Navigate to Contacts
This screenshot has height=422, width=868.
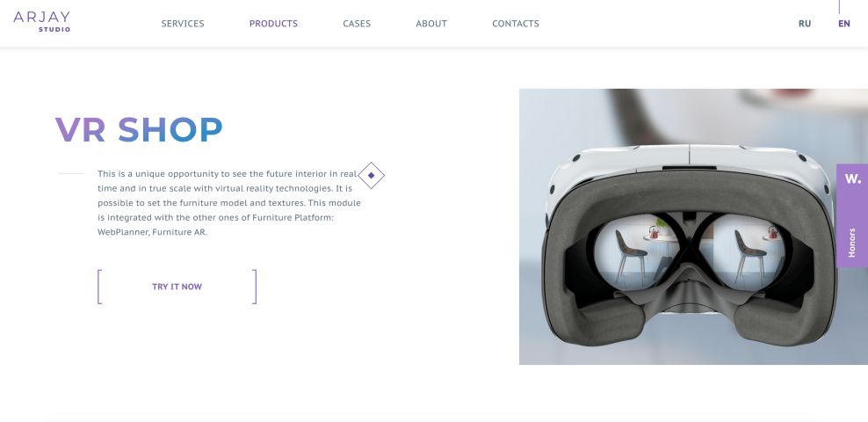(x=516, y=23)
